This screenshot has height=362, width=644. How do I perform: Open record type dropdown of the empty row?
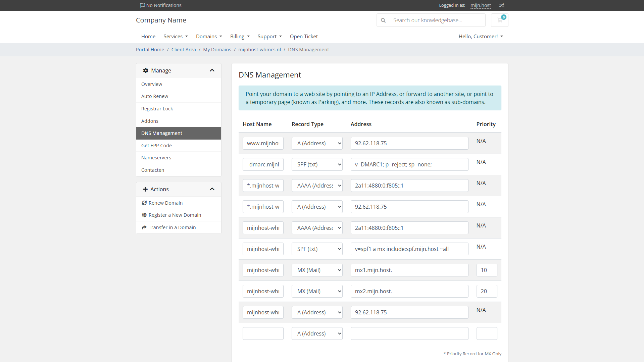[x=317, y=333]
